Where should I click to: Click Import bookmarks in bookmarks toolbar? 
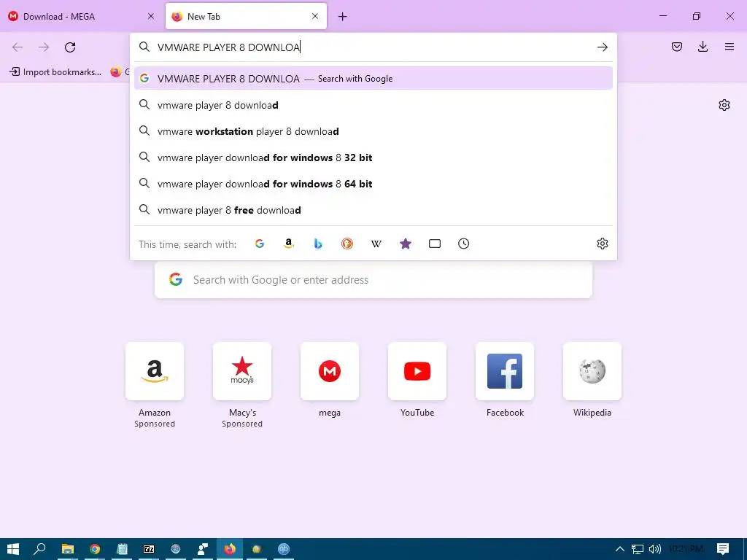[55, 72]
